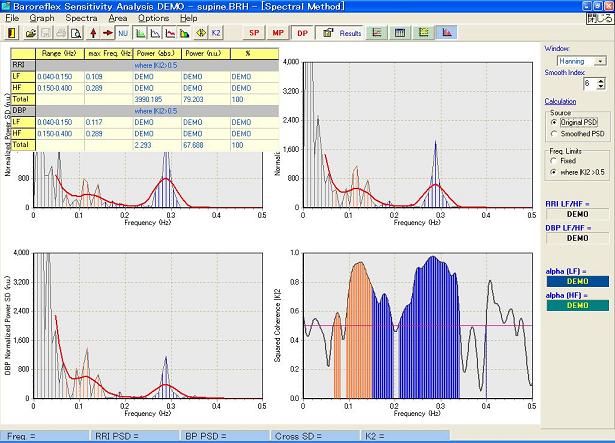Click the Japanese close button at top right
This screenshot has width=615, height=443.
point(599,18)
